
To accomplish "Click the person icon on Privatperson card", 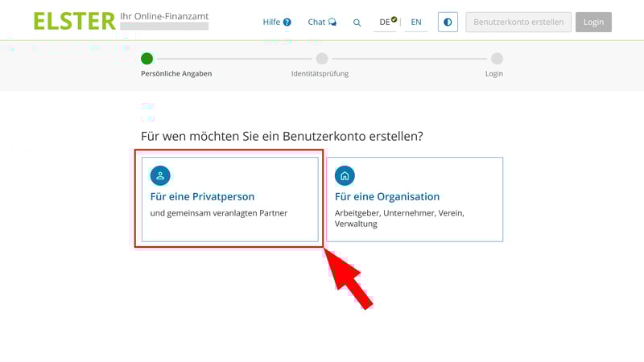I will pos(160,175).
